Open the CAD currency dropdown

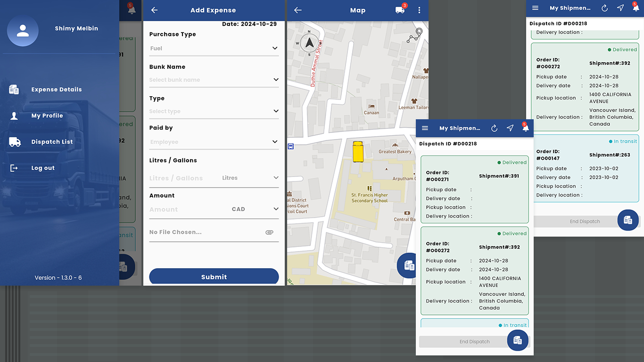tap(255, 209)
